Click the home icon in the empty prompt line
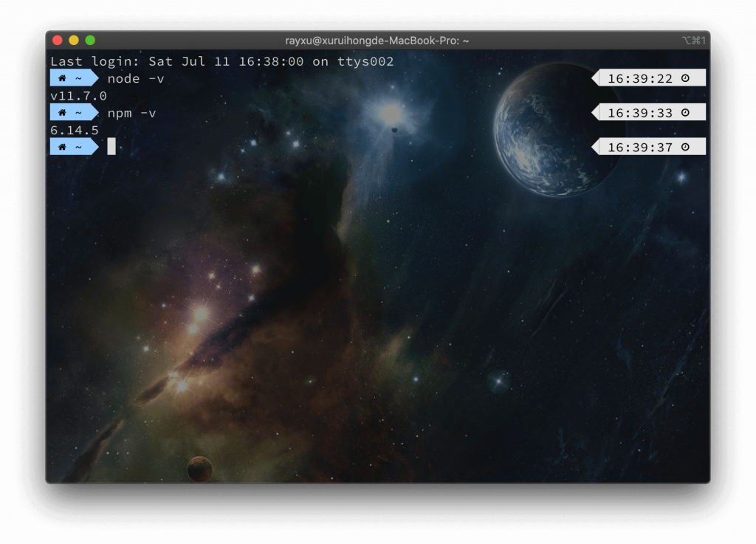The height and width of the screenshot is (544, 756). [x=62, y=146]
